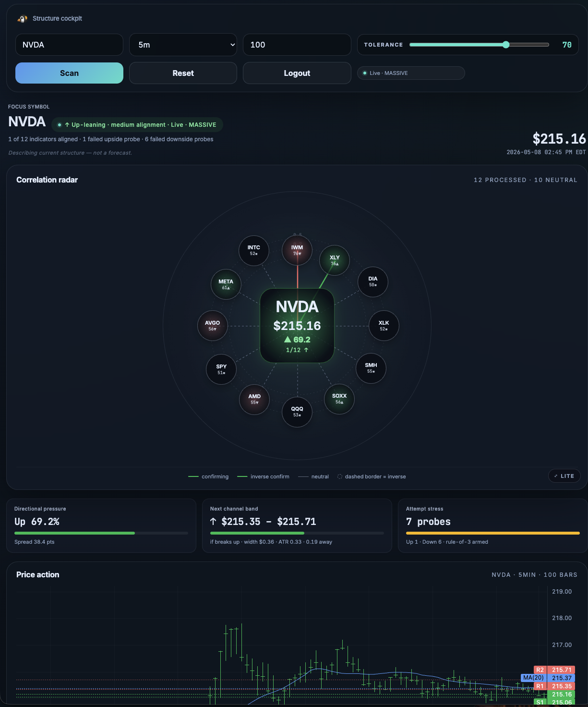Select the SPY node on radar
Screen dimensions: 588x707
[221, 369]
